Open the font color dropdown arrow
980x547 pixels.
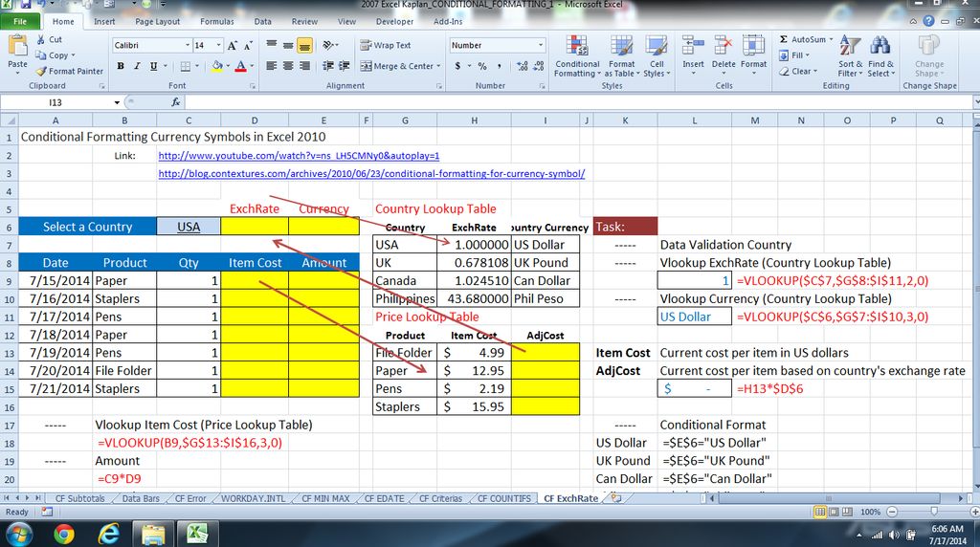click(252, 66)
